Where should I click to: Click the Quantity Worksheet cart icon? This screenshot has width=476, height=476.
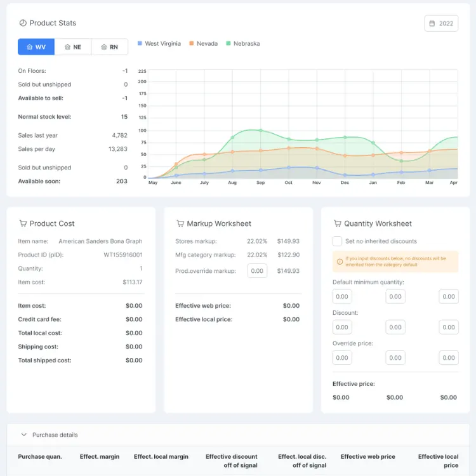pos(337,223)
